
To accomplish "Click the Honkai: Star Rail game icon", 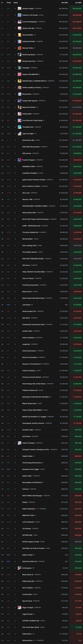I will (20, 28).
